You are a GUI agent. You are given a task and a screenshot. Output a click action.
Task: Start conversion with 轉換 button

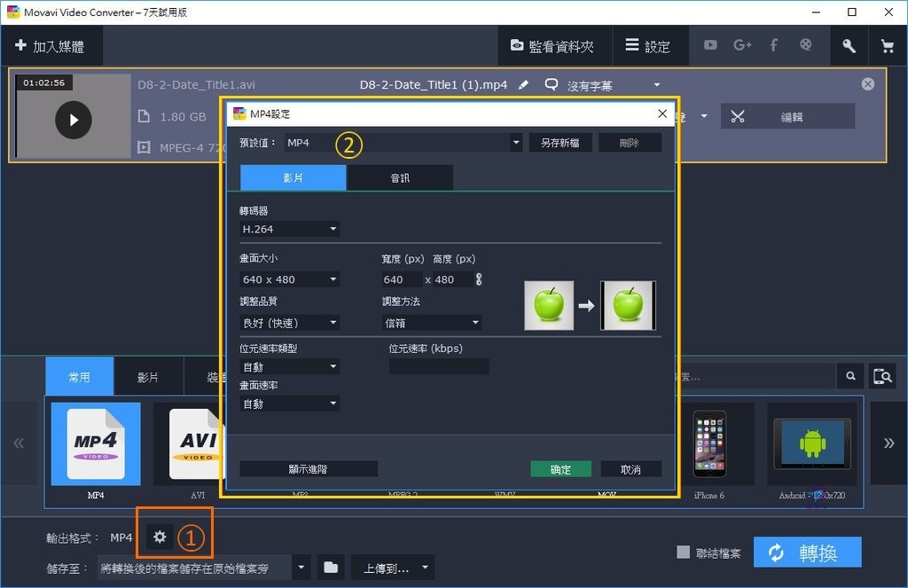(807, 553)
